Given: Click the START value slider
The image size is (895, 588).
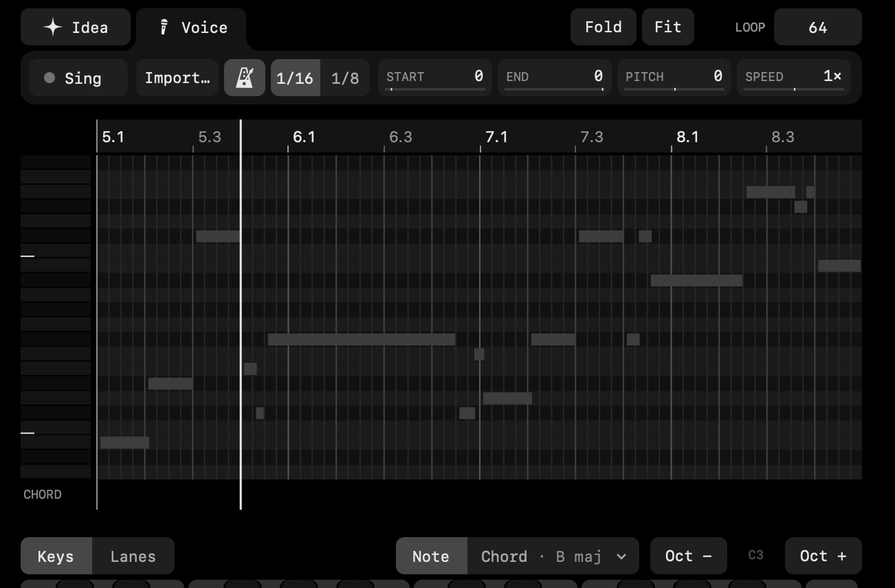Looking at the screenshot, I should [435, 78].
